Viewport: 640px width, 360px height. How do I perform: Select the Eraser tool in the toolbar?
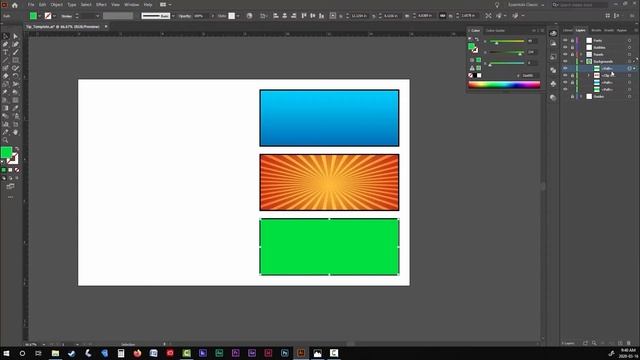pos(6,76)
